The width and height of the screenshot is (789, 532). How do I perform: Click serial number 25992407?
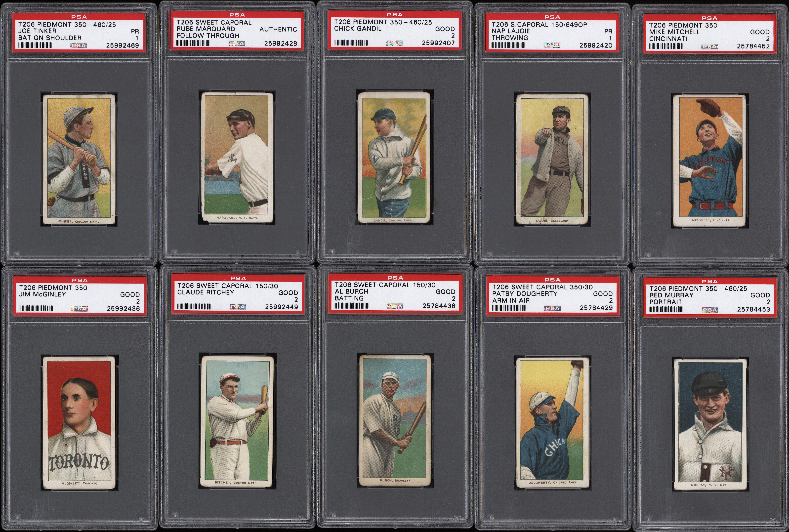[438, 43]
